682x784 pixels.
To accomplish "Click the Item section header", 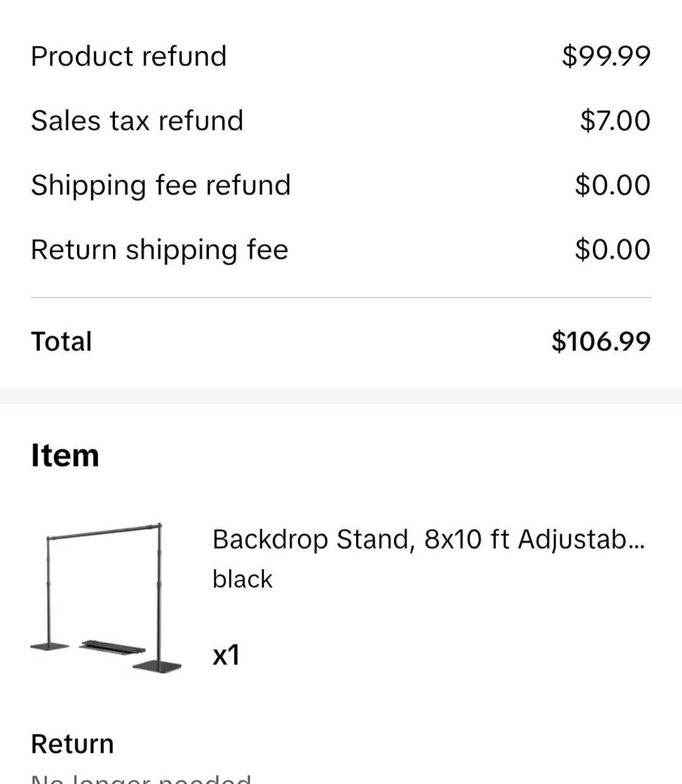I will point(65,455).
